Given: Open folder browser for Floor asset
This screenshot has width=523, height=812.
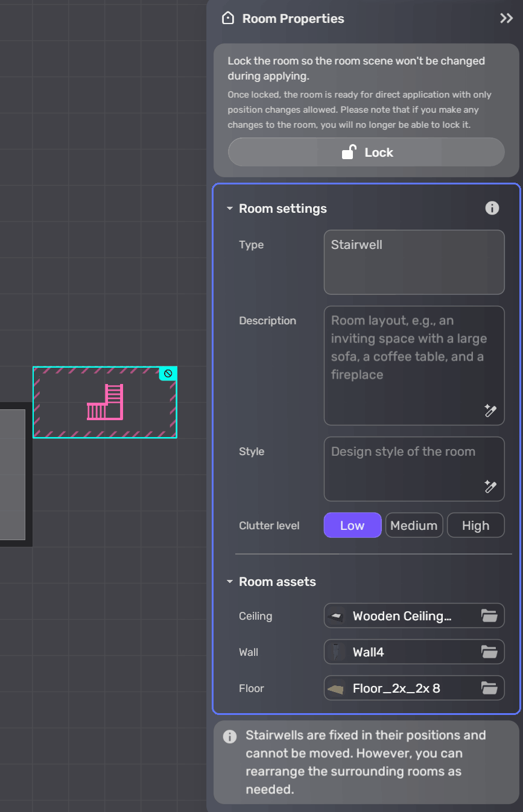Looking at the screenshot, I should [489, 688].
